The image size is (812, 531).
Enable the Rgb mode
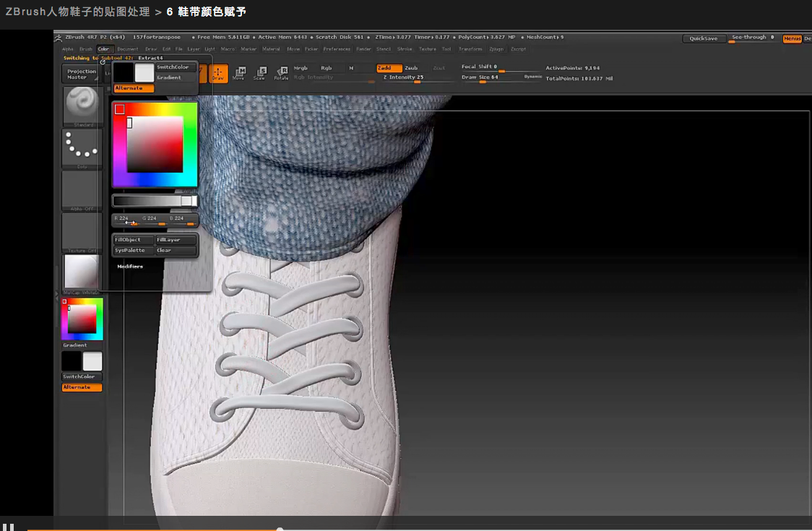[x=327, y=68]
